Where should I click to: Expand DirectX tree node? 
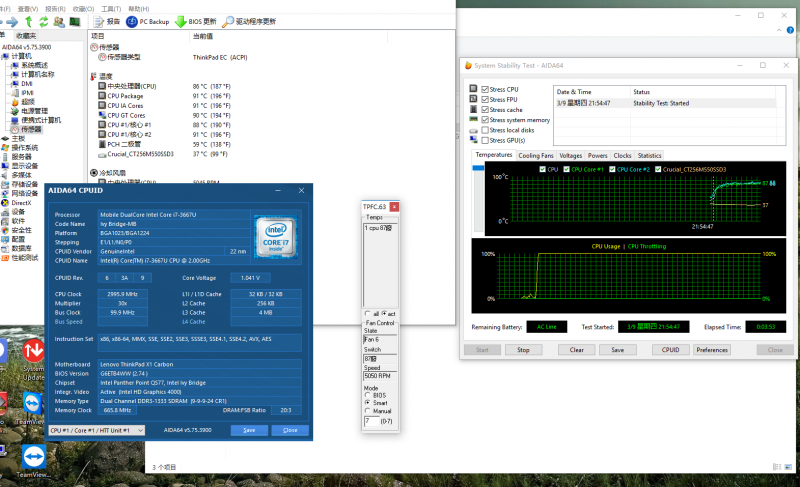pos(21,203)
